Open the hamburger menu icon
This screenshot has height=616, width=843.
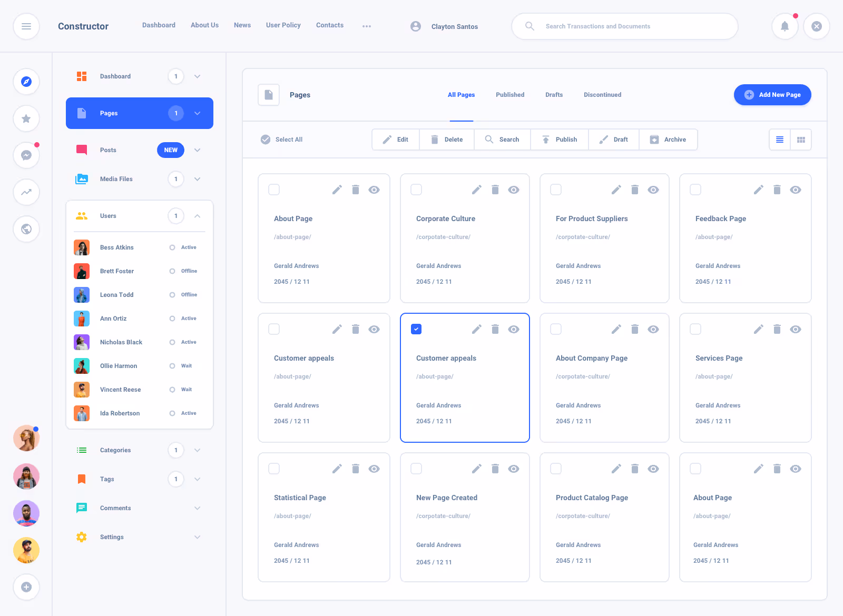(x=26, y=26)
